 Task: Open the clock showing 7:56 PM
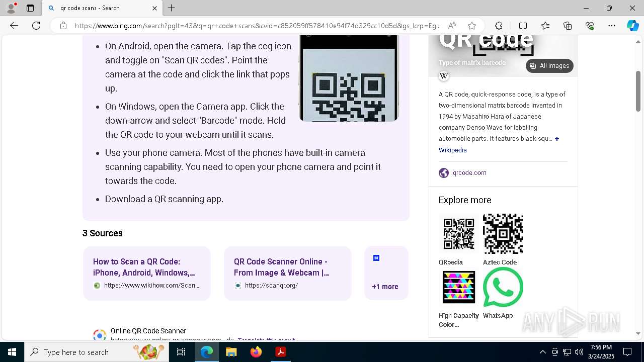(601, 352)
